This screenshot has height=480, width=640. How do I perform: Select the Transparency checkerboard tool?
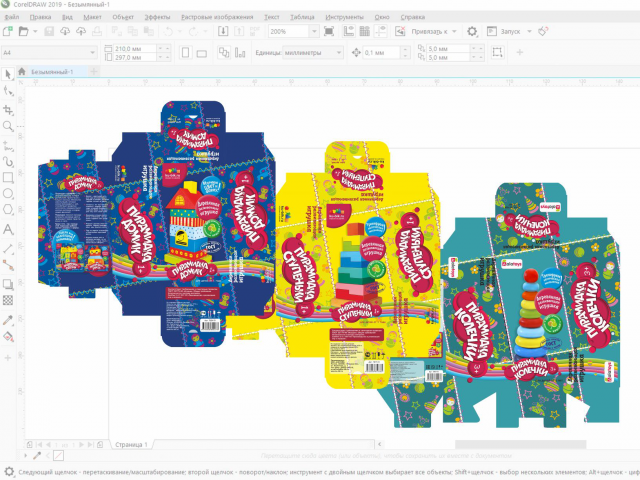point(8,300)
